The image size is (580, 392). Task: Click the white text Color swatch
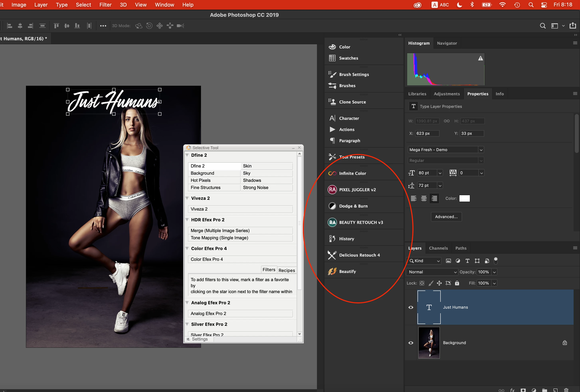point(464,199)
